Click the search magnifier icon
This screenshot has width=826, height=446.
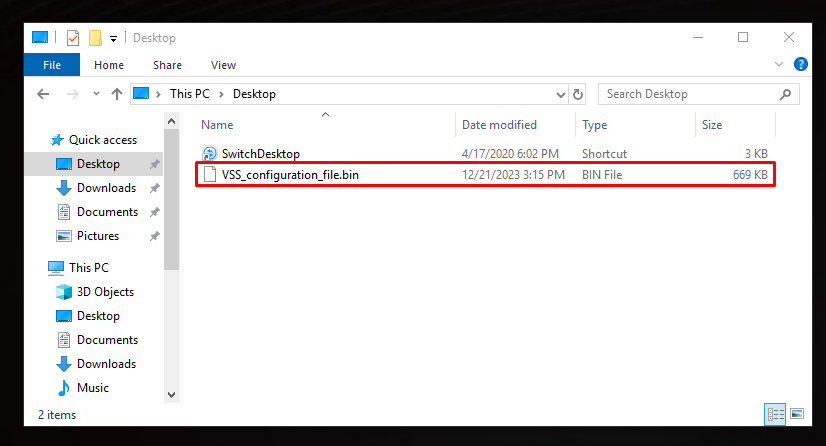(x=785, y=94)
